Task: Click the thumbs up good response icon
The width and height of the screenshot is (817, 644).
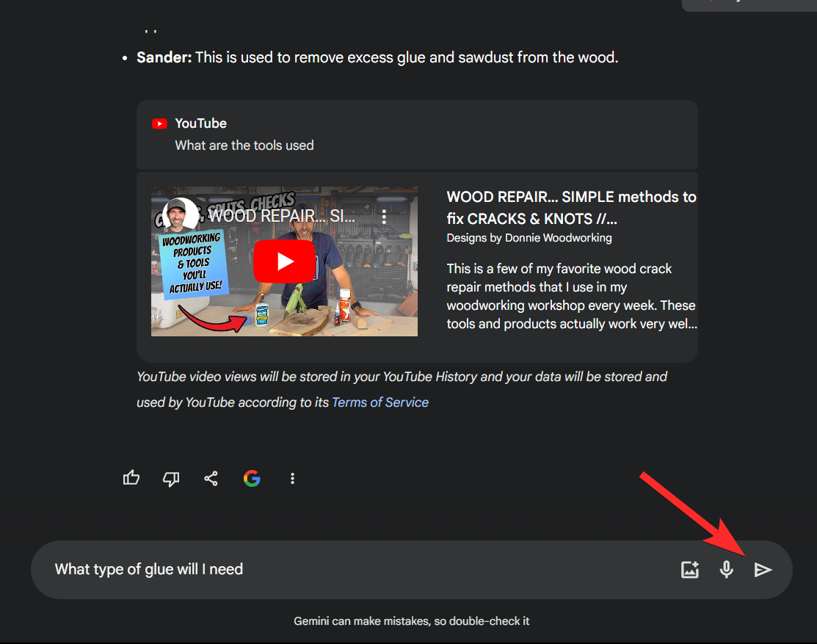Action: coord(131,479)
